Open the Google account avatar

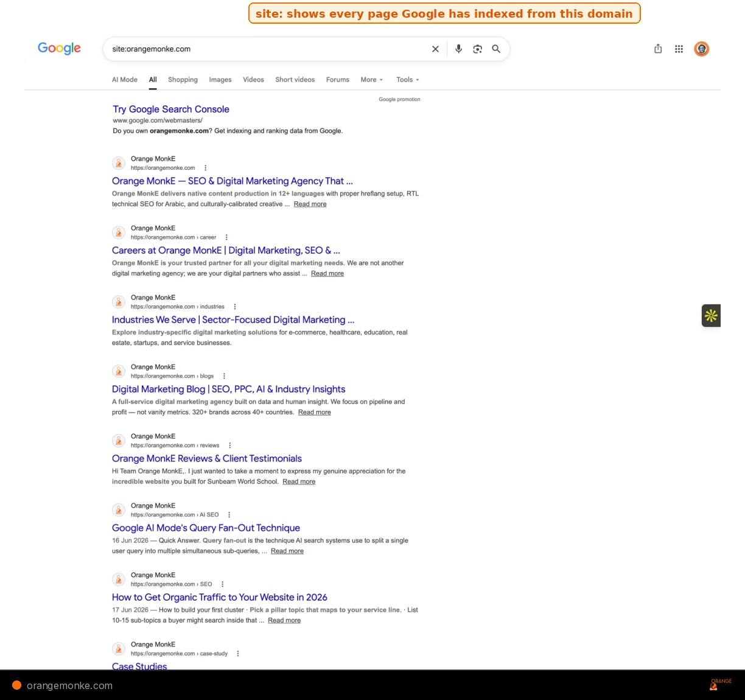coord(702,49)
